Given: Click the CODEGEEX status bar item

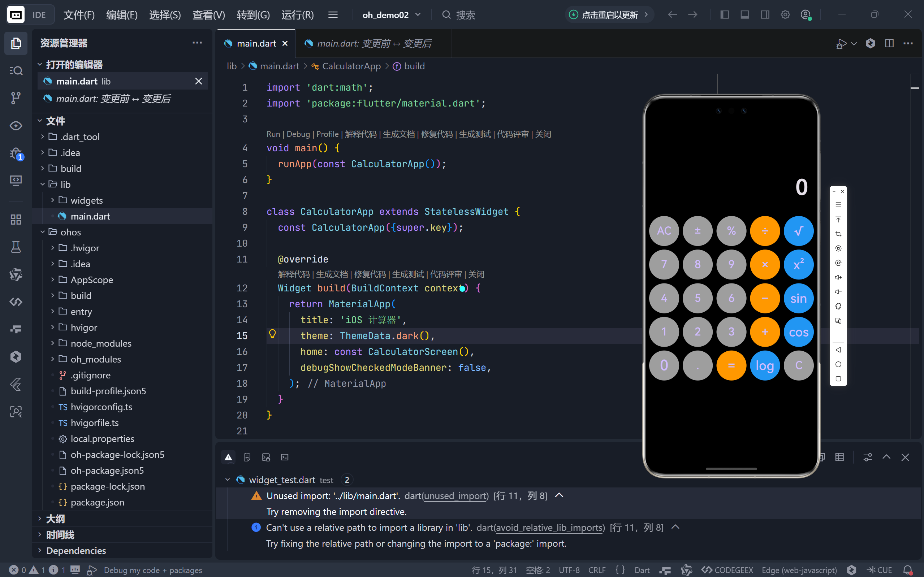Looking at the screenshot, I should (727, 570).
